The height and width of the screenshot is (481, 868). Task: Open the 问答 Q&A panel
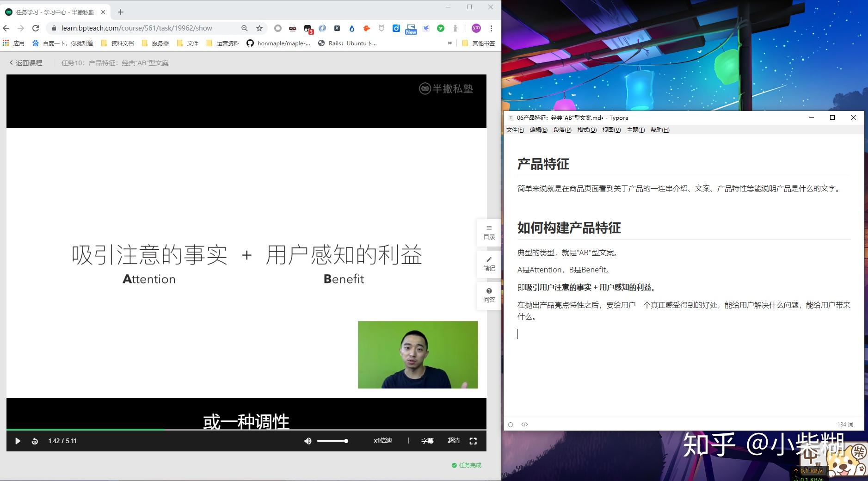click(x=489, y=296)
